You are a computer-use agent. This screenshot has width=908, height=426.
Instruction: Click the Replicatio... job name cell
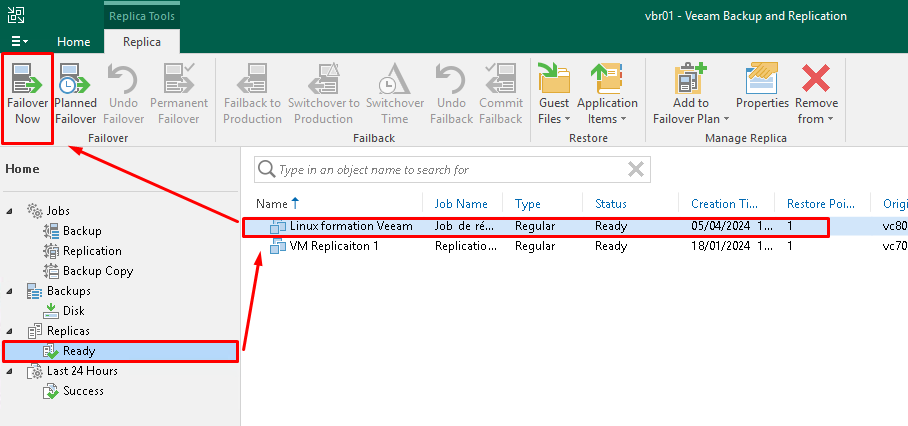click(466, 246)
